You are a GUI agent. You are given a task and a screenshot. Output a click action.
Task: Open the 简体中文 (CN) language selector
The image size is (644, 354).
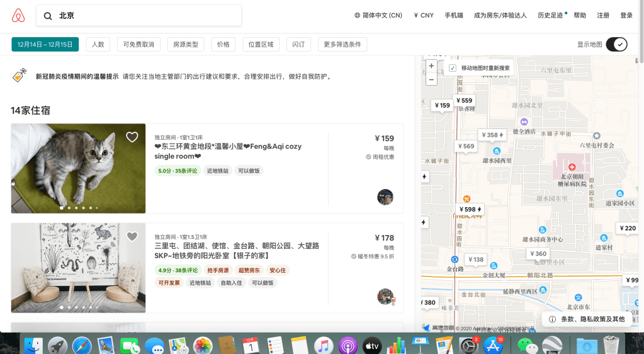tap(378, 16)
